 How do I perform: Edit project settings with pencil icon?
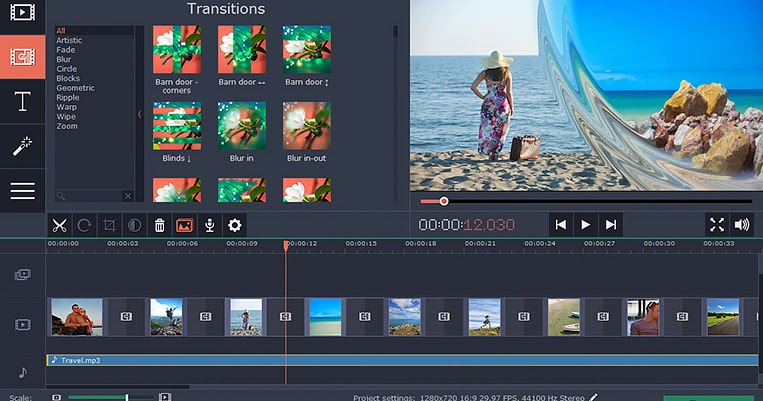pyautogui.click(x=593, y=398)
